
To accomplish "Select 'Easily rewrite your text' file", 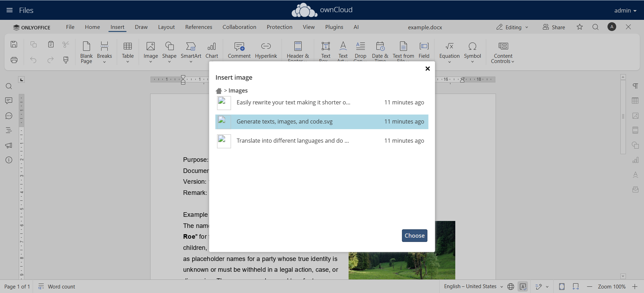I will tap(322, 103).
